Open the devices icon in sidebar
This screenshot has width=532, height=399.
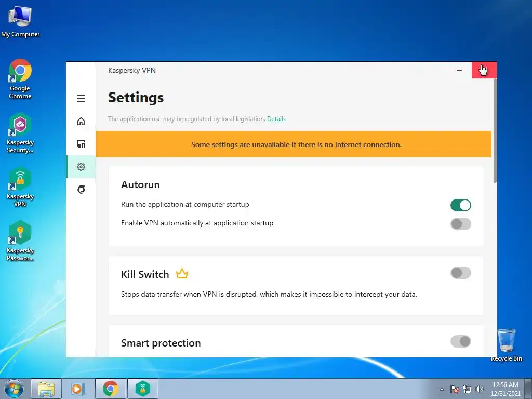point(81,144)
